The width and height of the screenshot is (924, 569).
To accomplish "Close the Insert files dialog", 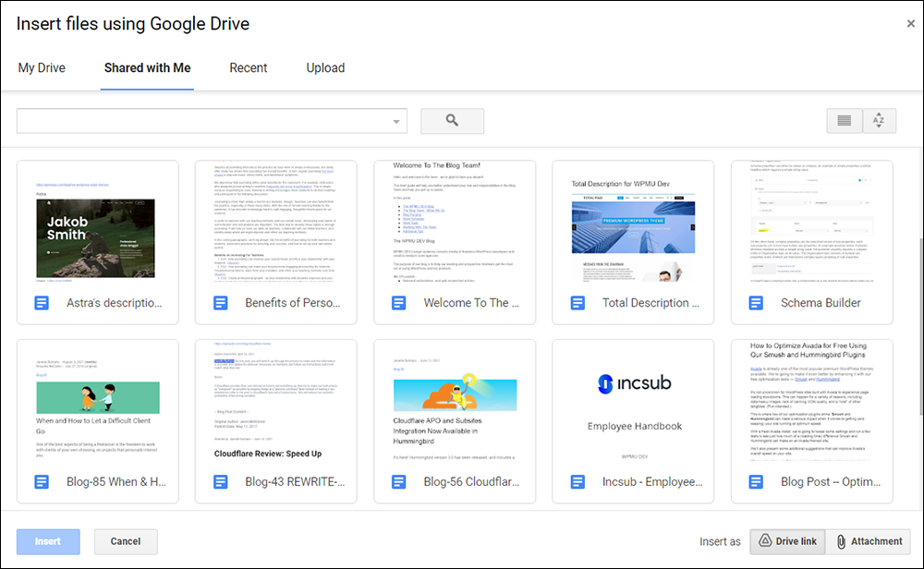I will [910, 24].
